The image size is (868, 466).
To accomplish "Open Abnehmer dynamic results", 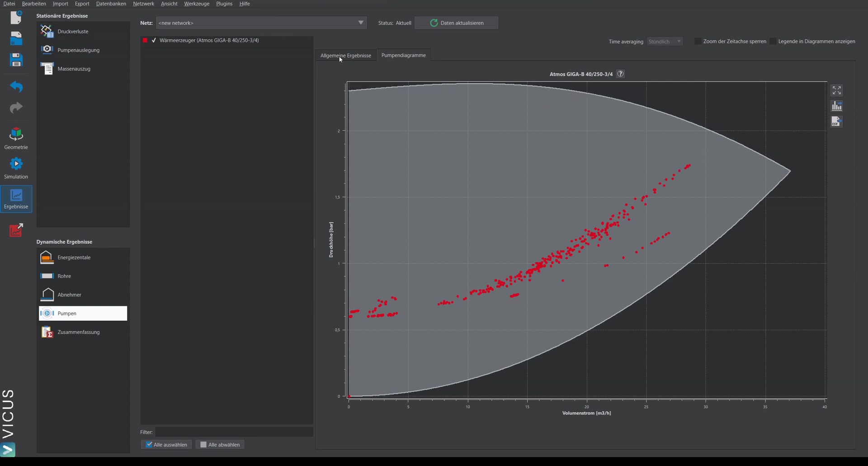I will point(83,295).
